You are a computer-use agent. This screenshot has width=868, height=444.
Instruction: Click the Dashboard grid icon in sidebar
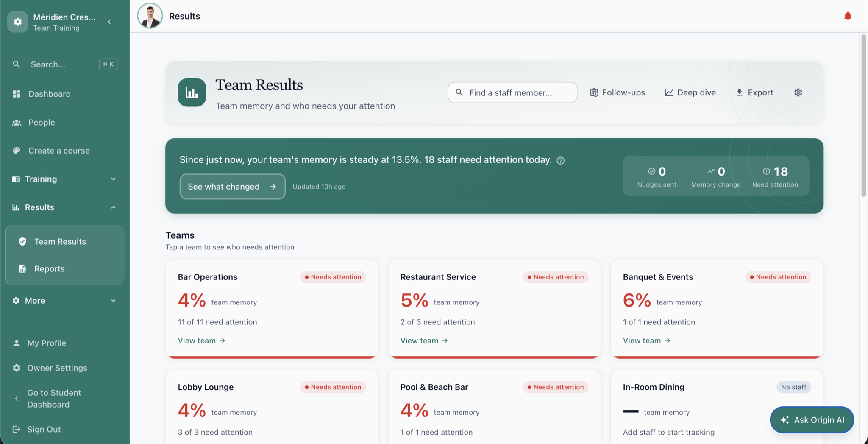[17, 94]
